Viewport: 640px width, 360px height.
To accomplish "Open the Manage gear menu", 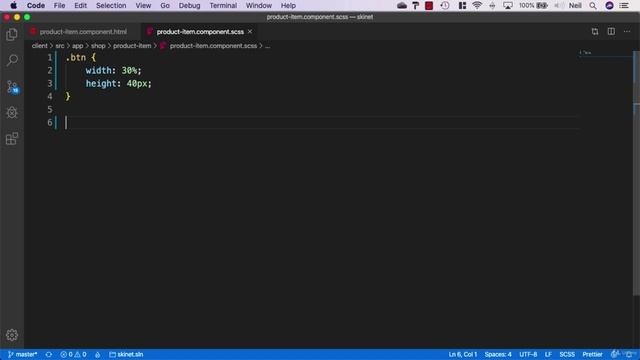I will (x=12, y=335).
